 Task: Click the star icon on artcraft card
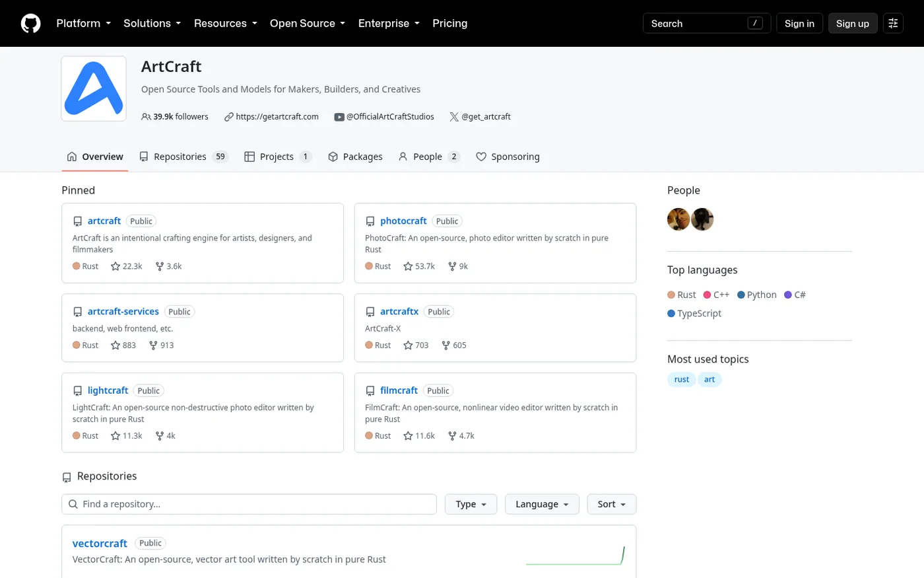(x=115, y=266)
